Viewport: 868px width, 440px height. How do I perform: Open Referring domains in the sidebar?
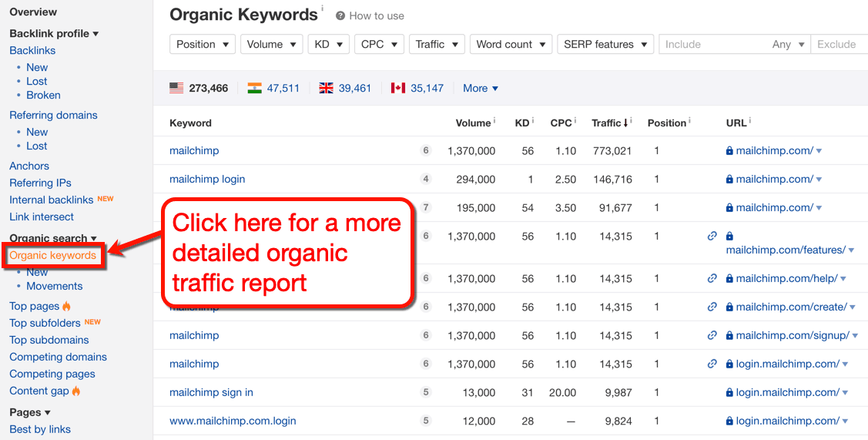(x=53, y=116)
